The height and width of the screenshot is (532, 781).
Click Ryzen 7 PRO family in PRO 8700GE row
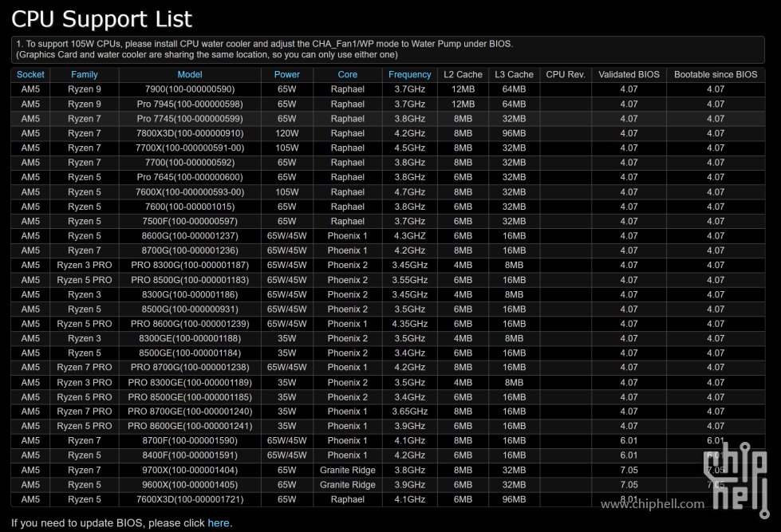coord(85,412)
